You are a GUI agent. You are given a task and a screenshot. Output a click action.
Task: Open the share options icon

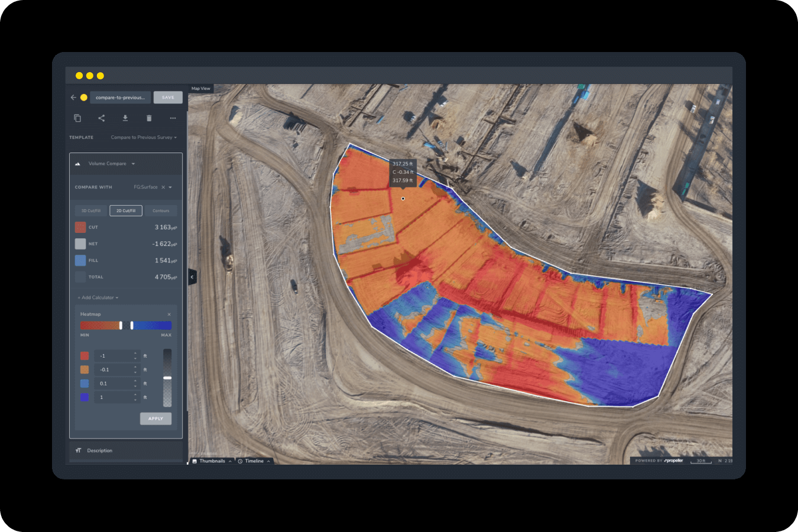pyautogui.click(x=101, y=118)
